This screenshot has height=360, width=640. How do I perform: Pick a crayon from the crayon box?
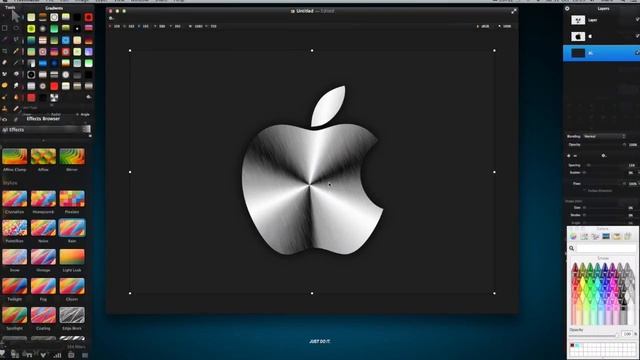click(x=602, y=294)
